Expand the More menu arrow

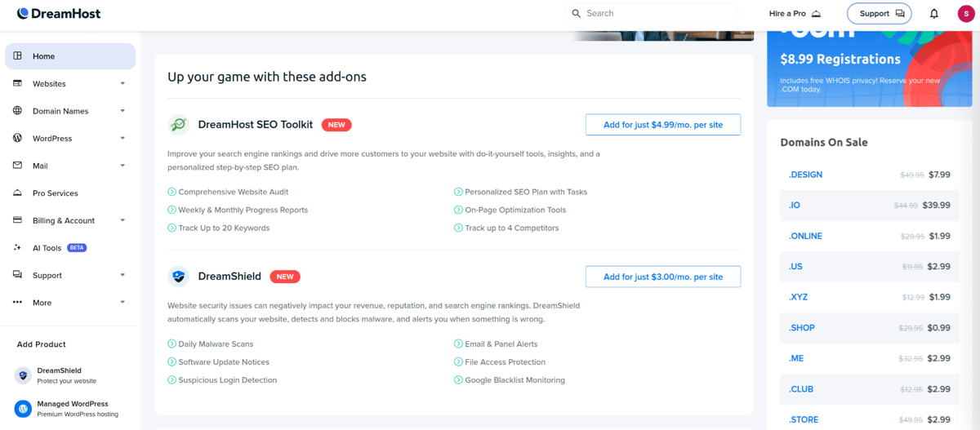(122, 303)
